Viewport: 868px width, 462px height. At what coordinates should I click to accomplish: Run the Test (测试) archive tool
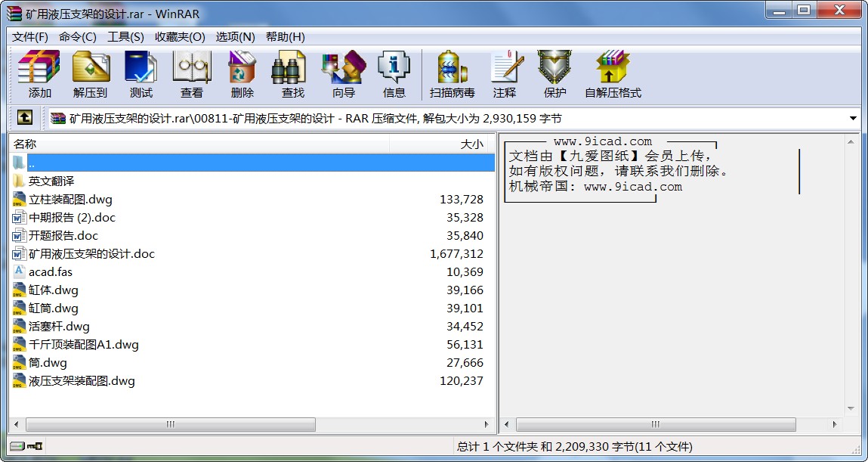(141, 74)
